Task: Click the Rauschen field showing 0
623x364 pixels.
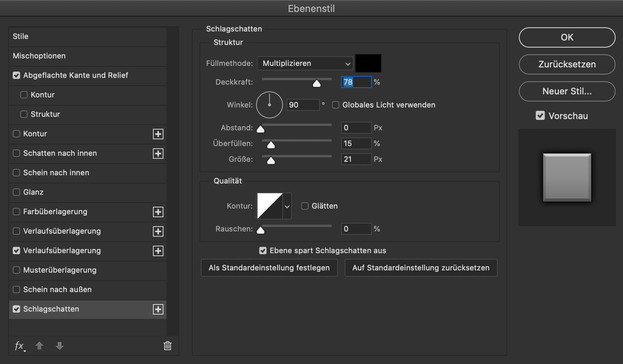Action: click(x=356, y=229)
